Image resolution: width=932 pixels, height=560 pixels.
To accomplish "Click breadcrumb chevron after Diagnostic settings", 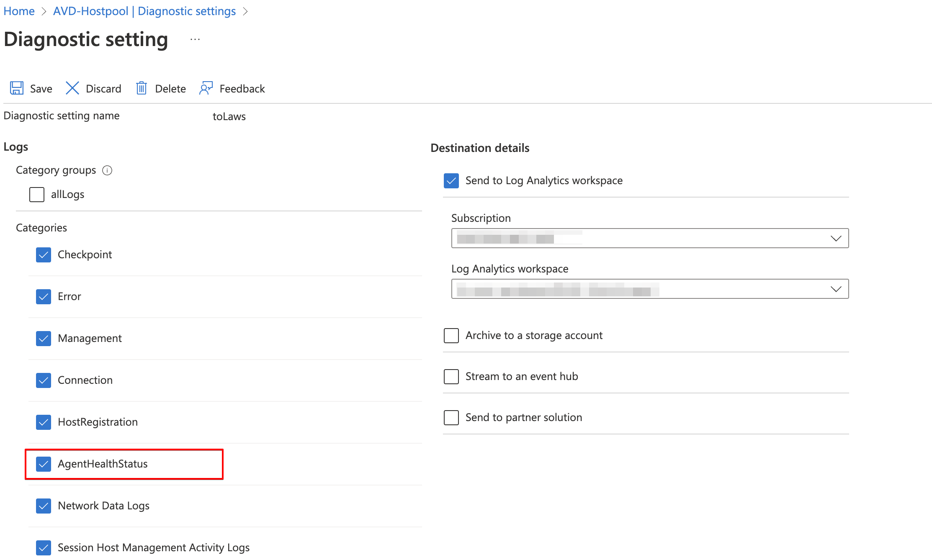I will pyautogui.click(x=246, y=11).
